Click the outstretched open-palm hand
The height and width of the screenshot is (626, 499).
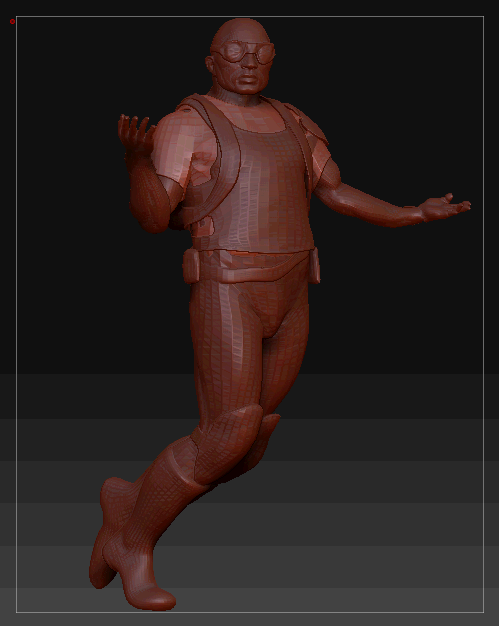click(x=445, y=208)
